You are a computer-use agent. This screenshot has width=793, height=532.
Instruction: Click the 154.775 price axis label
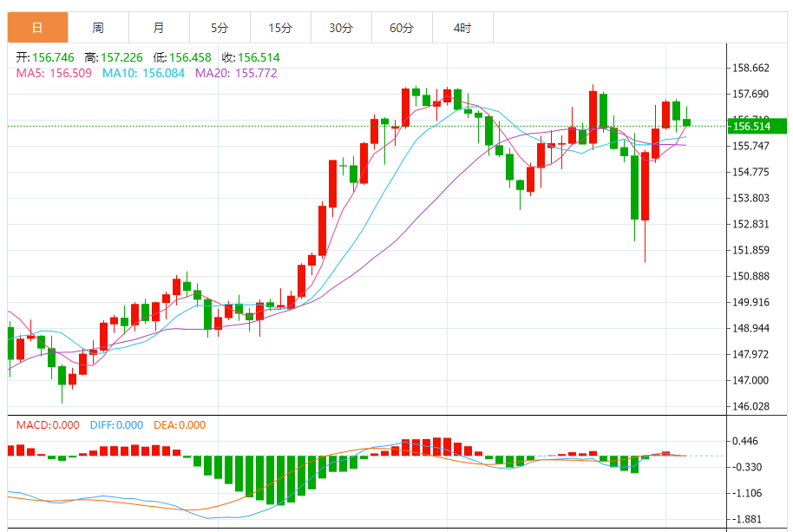750,173
